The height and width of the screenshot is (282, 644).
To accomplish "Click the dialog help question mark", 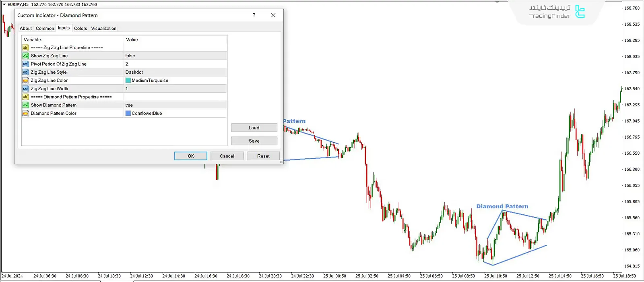I will coord(254,15).
